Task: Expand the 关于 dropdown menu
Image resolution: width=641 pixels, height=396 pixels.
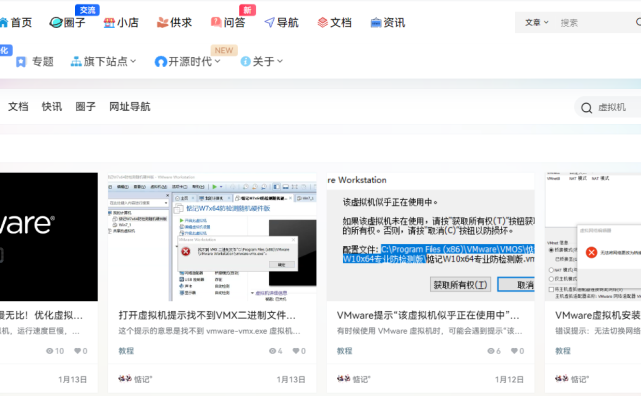Action: click(x=280, y=62)
